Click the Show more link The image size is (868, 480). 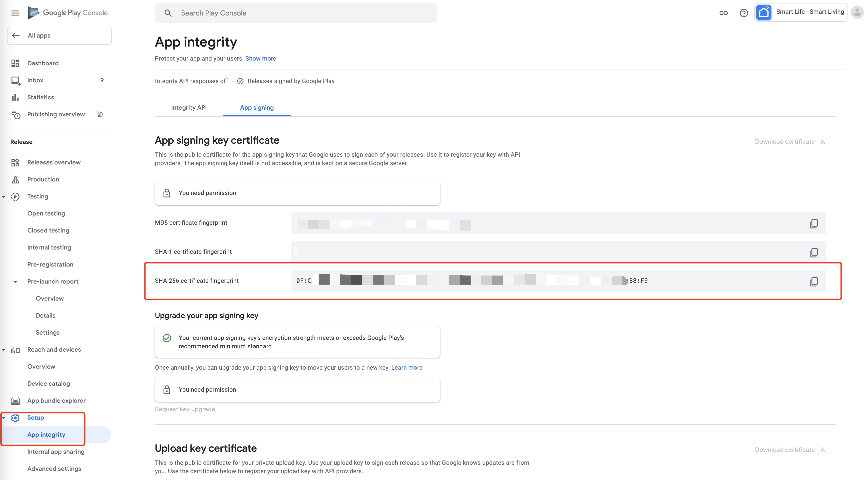pyautogui.click(x=260, y=58)
